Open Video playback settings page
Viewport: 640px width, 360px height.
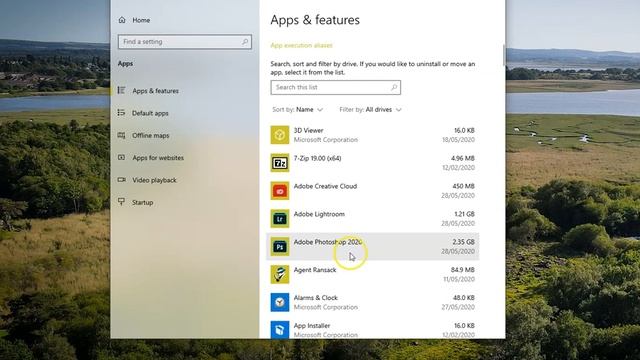pos(154,180)
